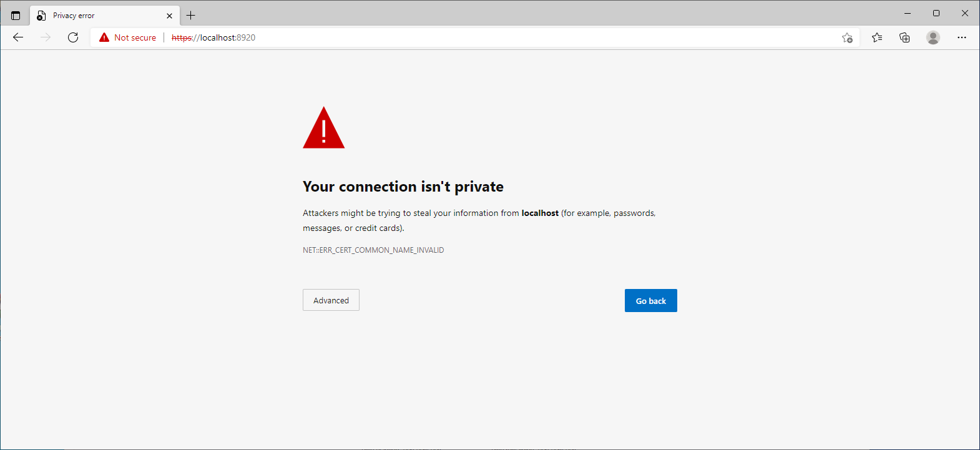
Task: Close the Privacy error tab
Action: click(169, 16)
